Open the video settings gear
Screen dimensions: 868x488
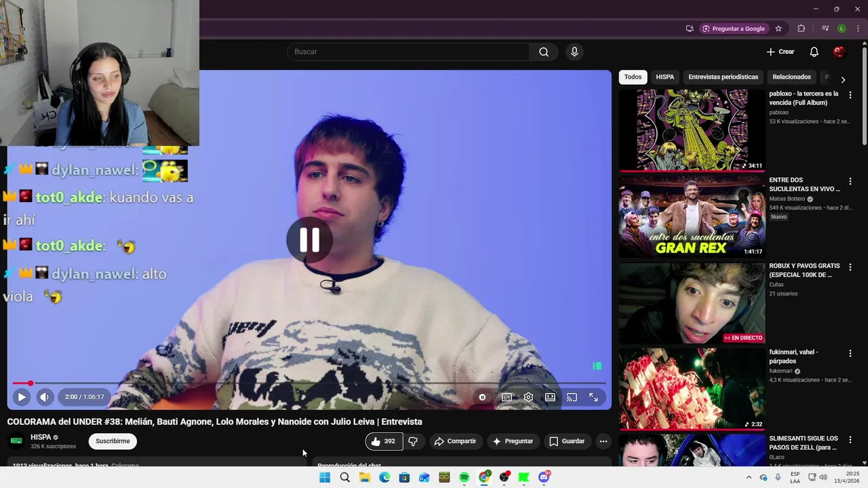pyautogui.click(x=528, y=397)
